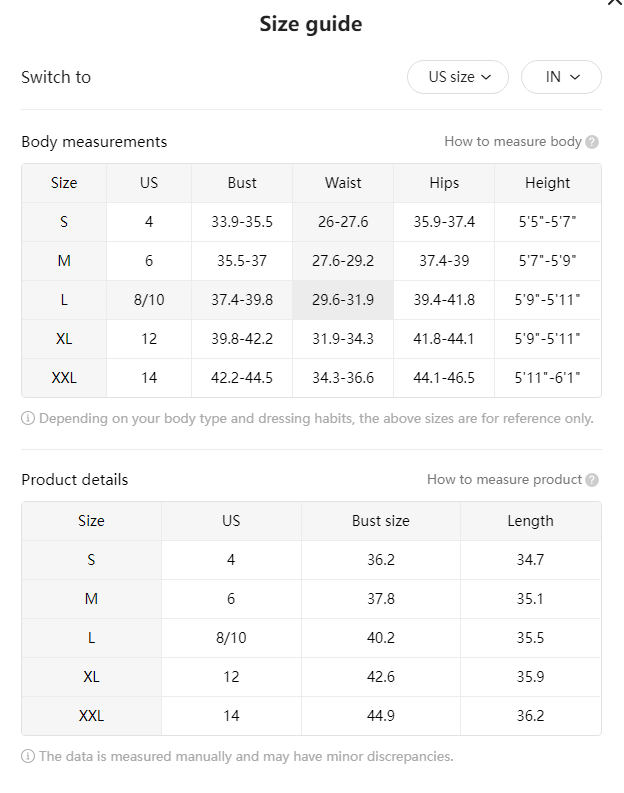Click the Hips column header

coord(444,183)
